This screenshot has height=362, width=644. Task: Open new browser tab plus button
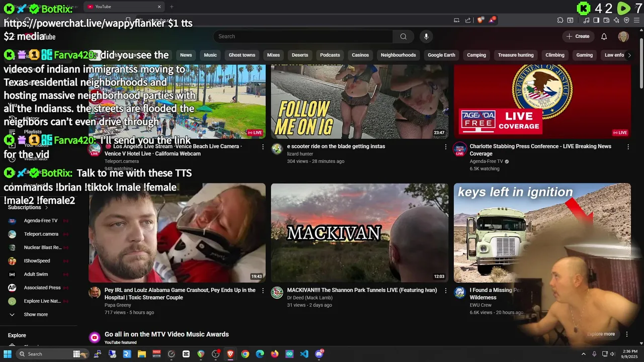tap(172, 7)
